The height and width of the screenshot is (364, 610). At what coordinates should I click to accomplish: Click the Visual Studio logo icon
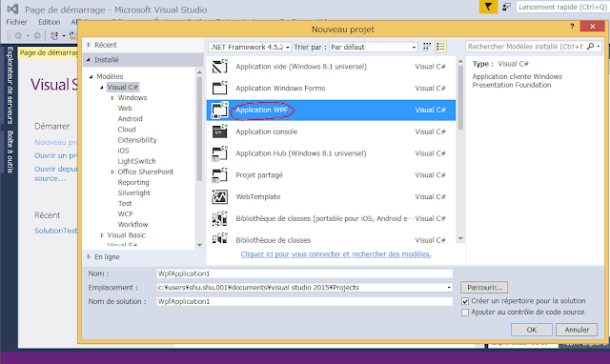12,9
